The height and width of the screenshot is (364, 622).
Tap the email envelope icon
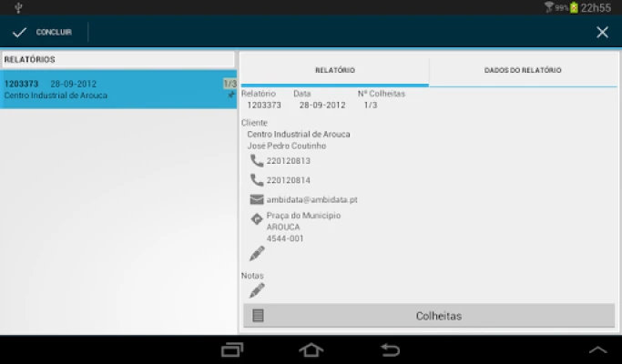pos(257,199)
